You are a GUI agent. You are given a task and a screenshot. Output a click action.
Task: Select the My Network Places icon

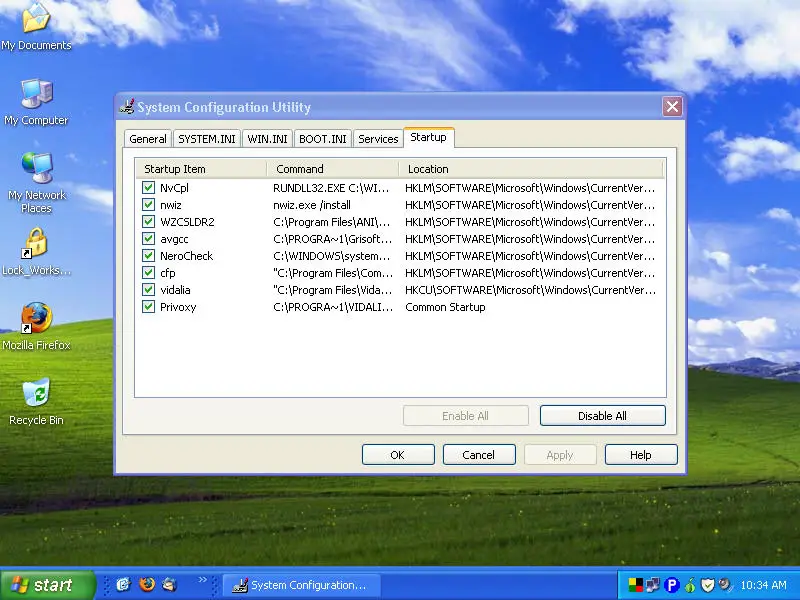[36, 183]
